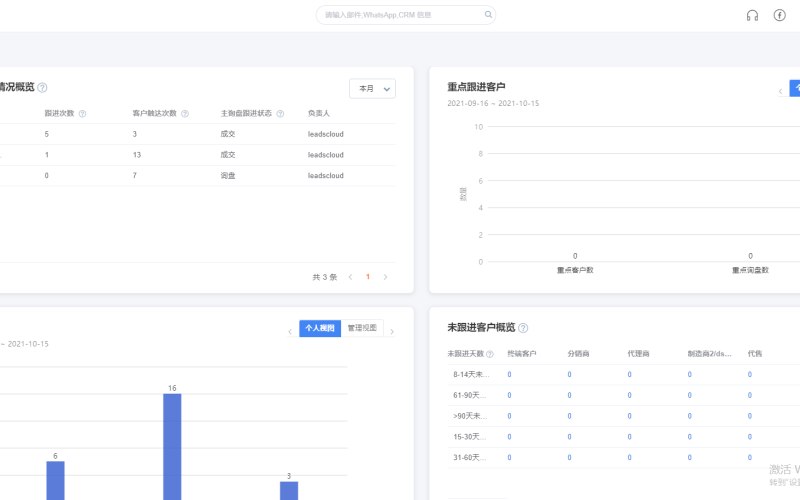Click help icon beside 情况概览 title

pos(42,88)
